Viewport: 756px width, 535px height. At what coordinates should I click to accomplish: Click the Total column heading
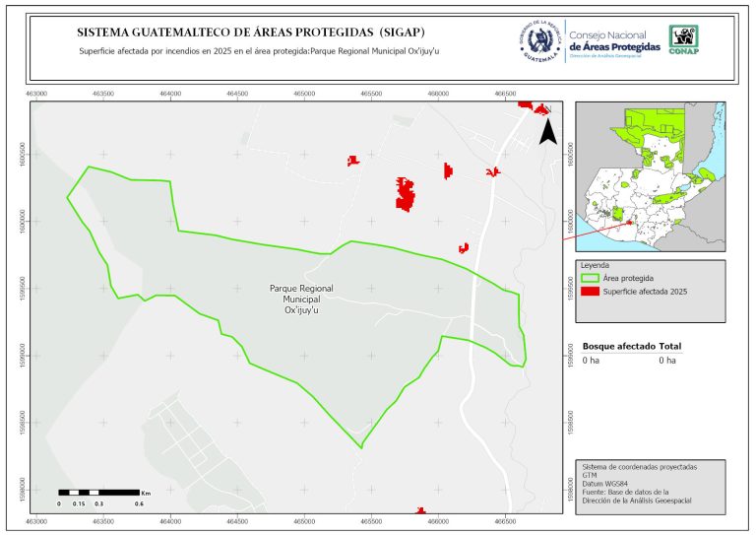coord(670,347)
